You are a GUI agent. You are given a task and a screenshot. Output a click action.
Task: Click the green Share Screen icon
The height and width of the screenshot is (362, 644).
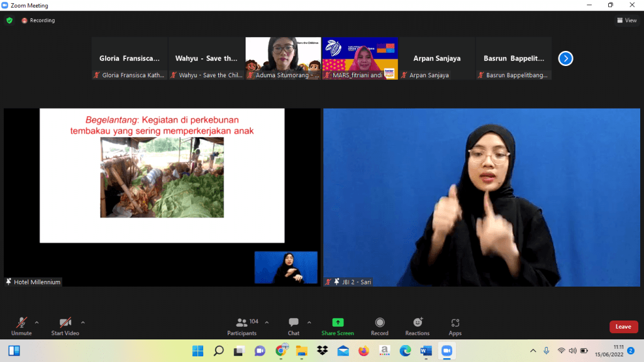(338, 322)
